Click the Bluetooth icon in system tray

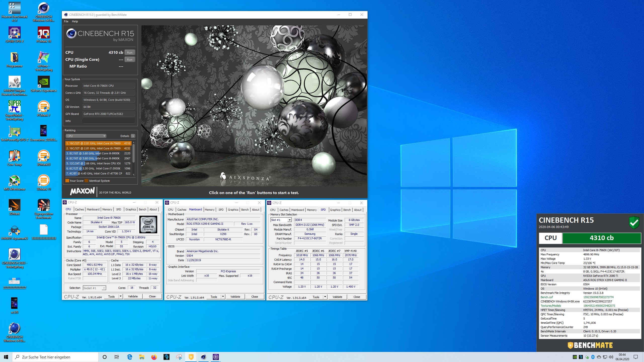tap(593, 357)
